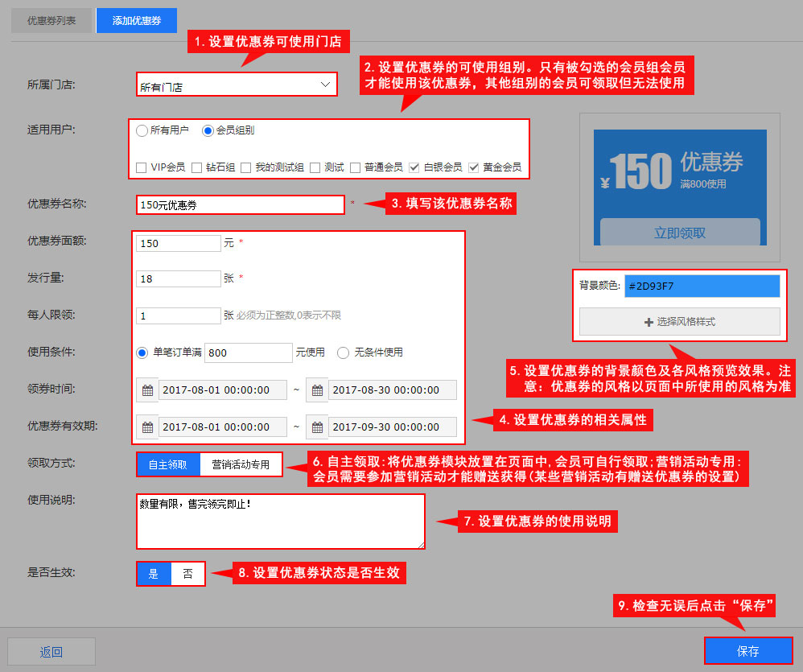Open calendar icon for coupon claim end time
This screenshot has width=803, height=672.
click(318, 390)
